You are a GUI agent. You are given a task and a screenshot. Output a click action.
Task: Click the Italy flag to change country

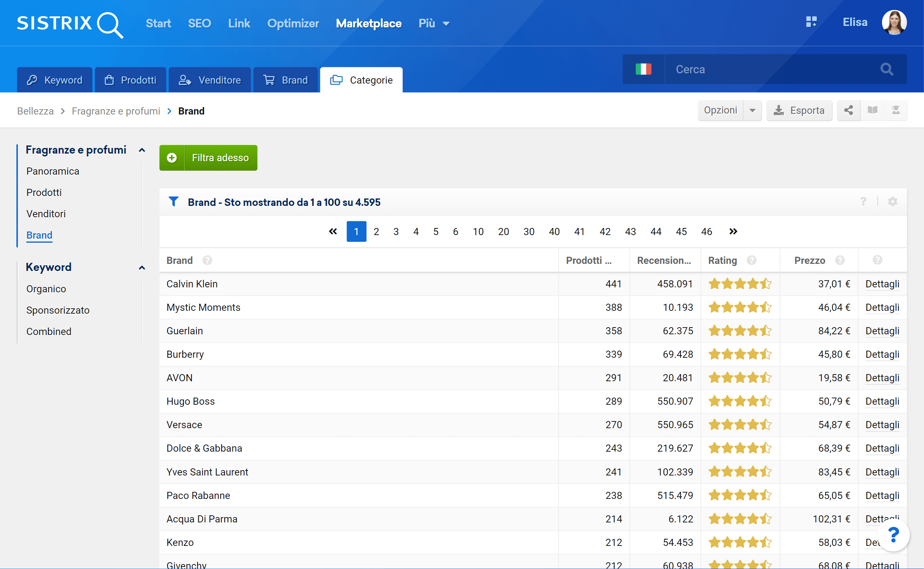(644, 69)
